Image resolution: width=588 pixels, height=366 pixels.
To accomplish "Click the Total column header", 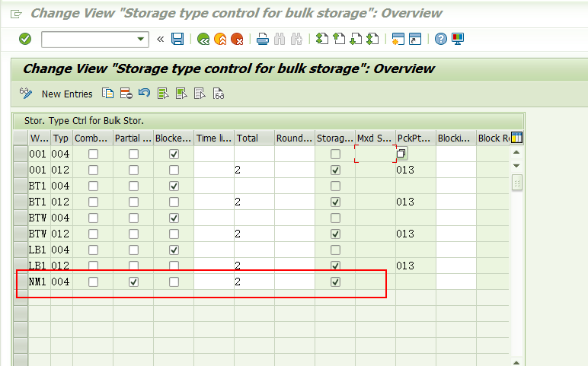I will pos(254,138).
